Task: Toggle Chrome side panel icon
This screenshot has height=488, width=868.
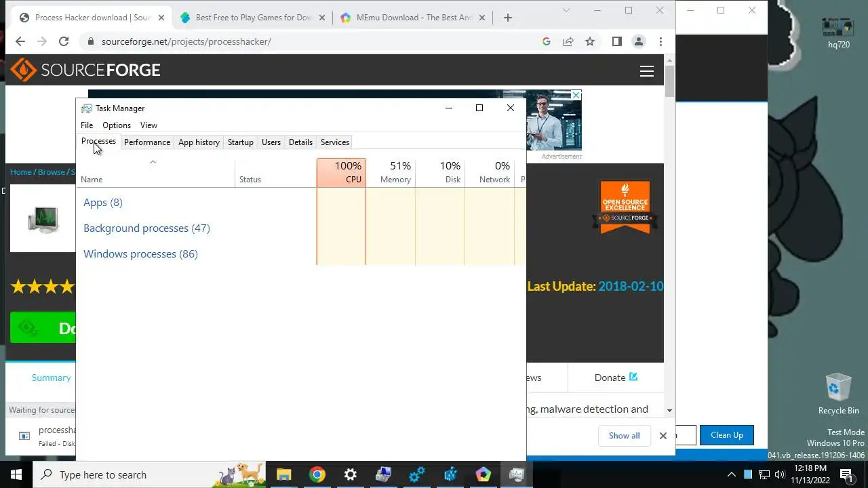Action: click(616, 41)
